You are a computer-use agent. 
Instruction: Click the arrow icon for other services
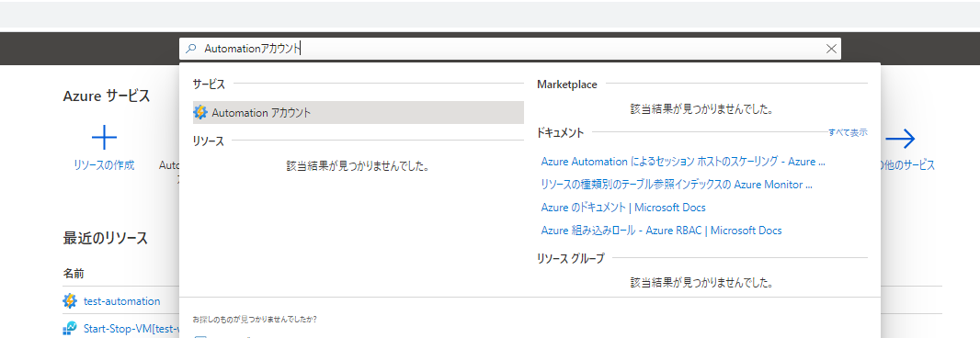[900, 138]
